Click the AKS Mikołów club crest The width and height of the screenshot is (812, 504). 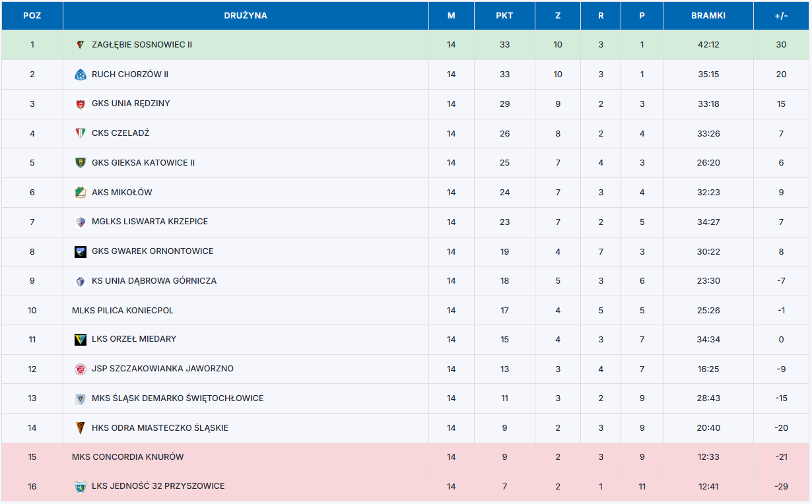click(81, 193)
